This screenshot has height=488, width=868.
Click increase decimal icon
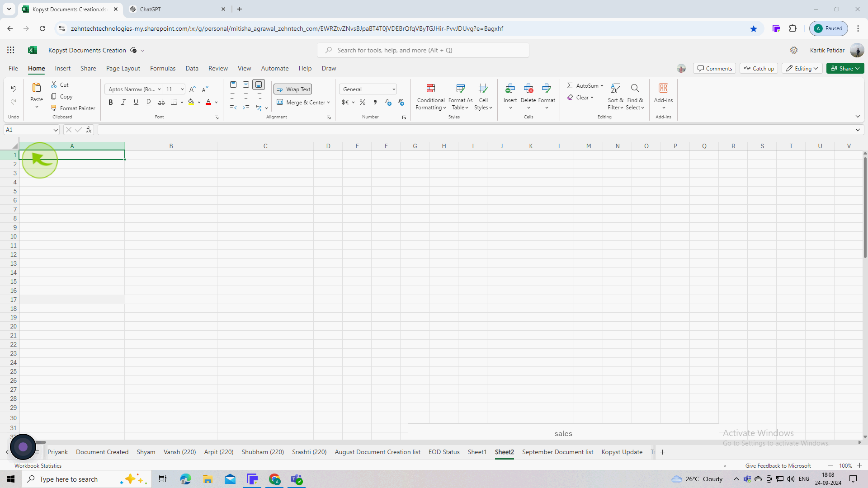click(388, 102)
